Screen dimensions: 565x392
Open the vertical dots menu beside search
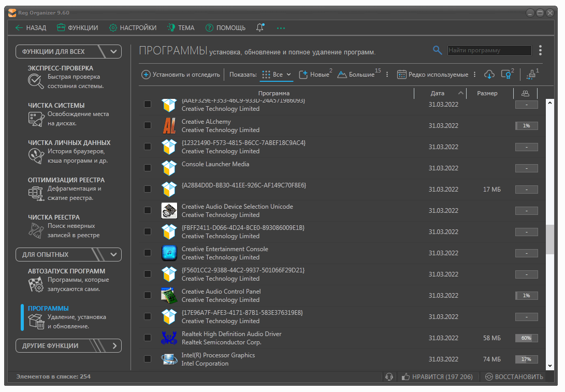click(x=540, y=50)
